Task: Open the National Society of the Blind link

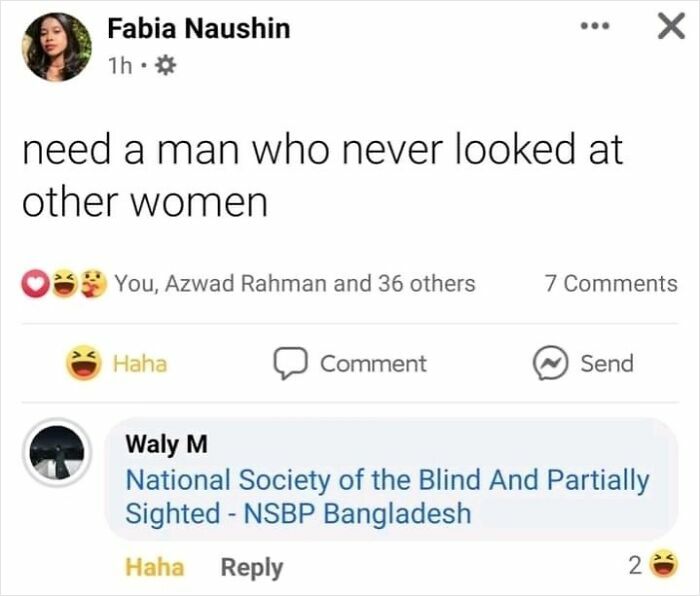Action: [386, 497]
